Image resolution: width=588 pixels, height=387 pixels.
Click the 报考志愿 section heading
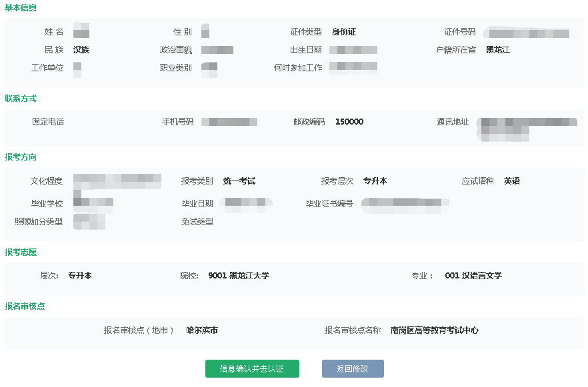(x=21, y=252)
